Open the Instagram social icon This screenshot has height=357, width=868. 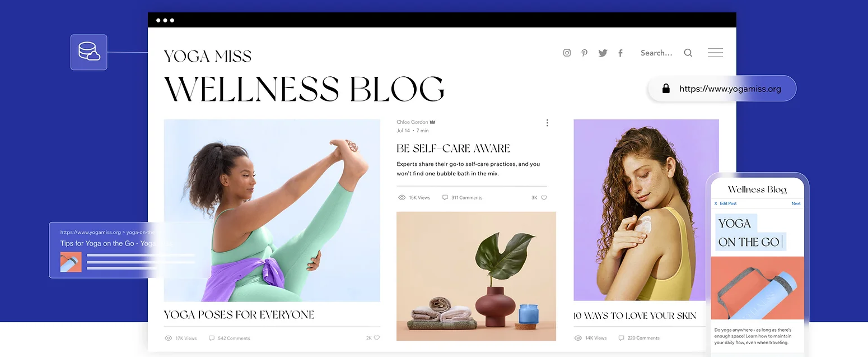coord(567,53)
